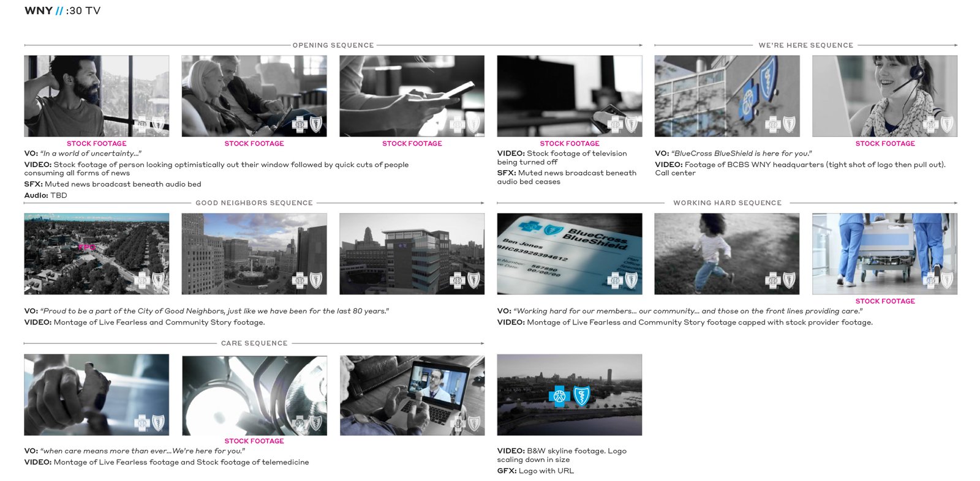Click VO line 'Working hard for our members...'
The image size is (980, 481).
pyautogui.click(x=680, y=311)
